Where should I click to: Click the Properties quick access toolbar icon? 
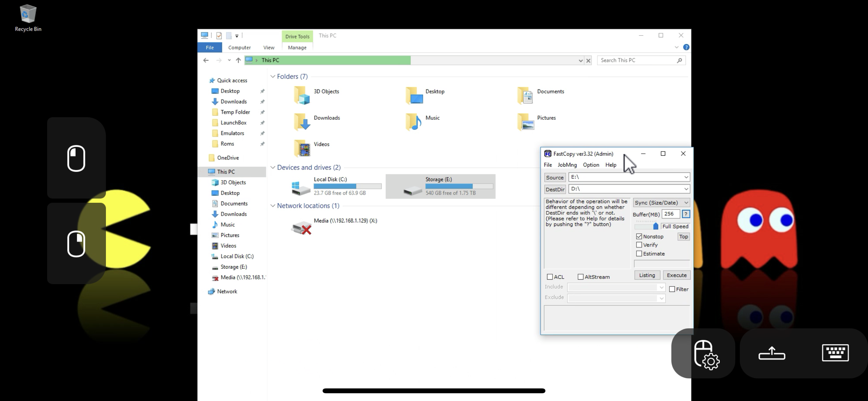point(219,36)
